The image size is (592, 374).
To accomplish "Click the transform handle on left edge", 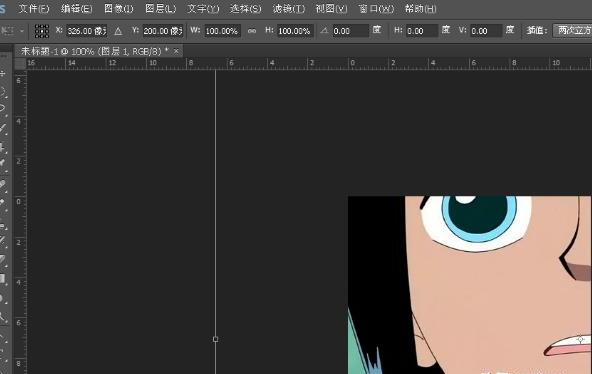I will pyautogui.click(x=216, y=339).
